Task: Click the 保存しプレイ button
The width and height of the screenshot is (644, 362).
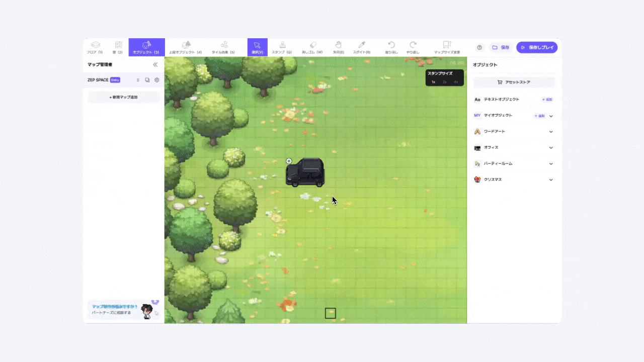Action: coord(537,47)
